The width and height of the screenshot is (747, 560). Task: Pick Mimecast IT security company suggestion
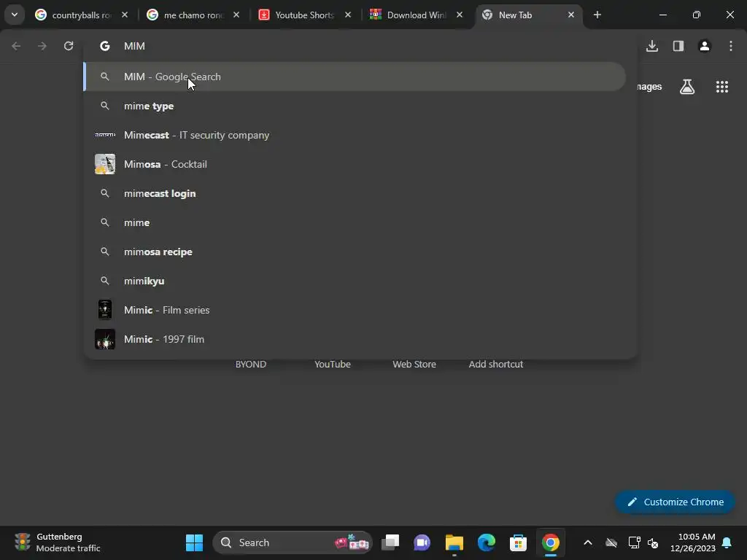click(x=355, y=135)
